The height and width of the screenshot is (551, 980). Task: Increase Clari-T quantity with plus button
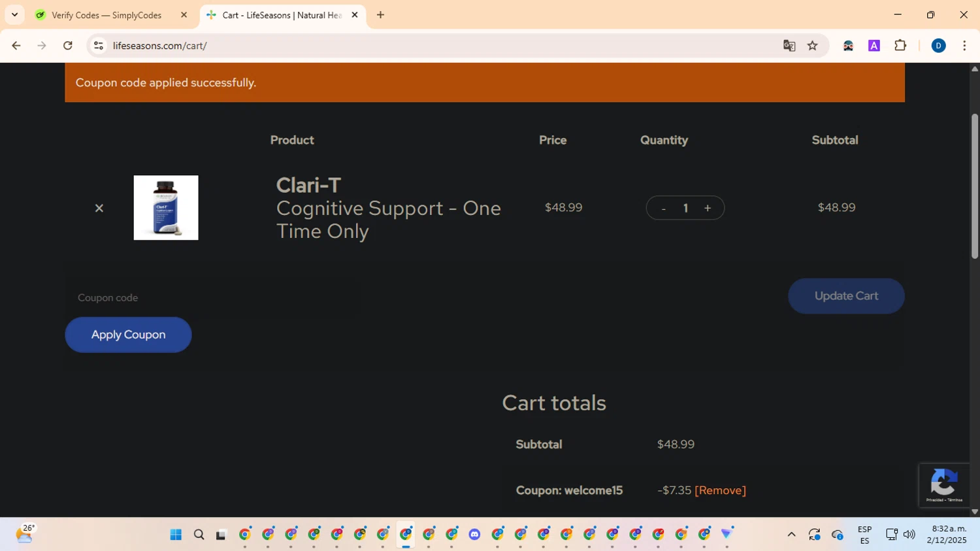point(708,208)
